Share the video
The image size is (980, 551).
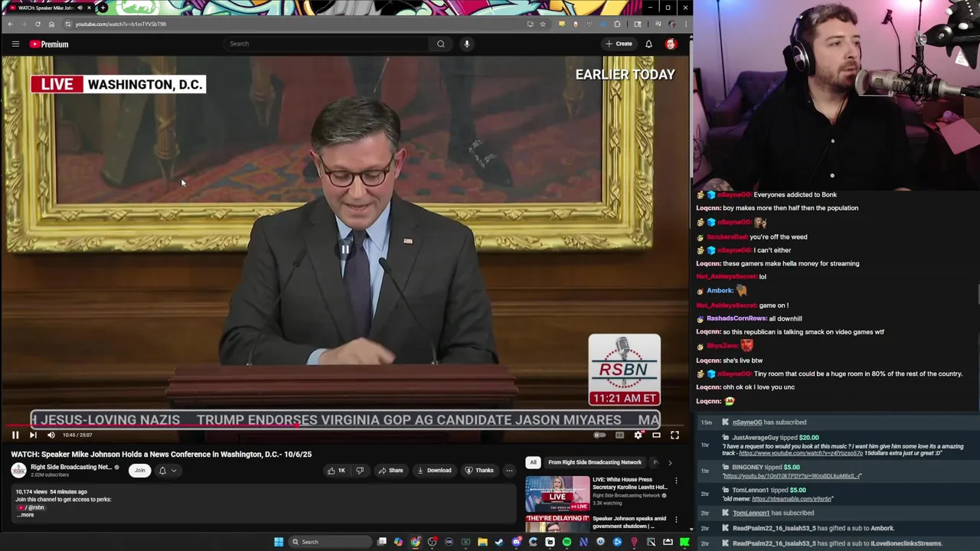pos(390,471)
